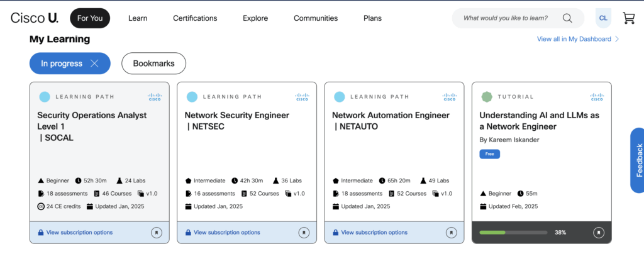Image resolution: width=644 pixels, height=261 pixels.
Task: Toggle bookmark on the AI and LLMs tutorial
Action: coord(599,233)
